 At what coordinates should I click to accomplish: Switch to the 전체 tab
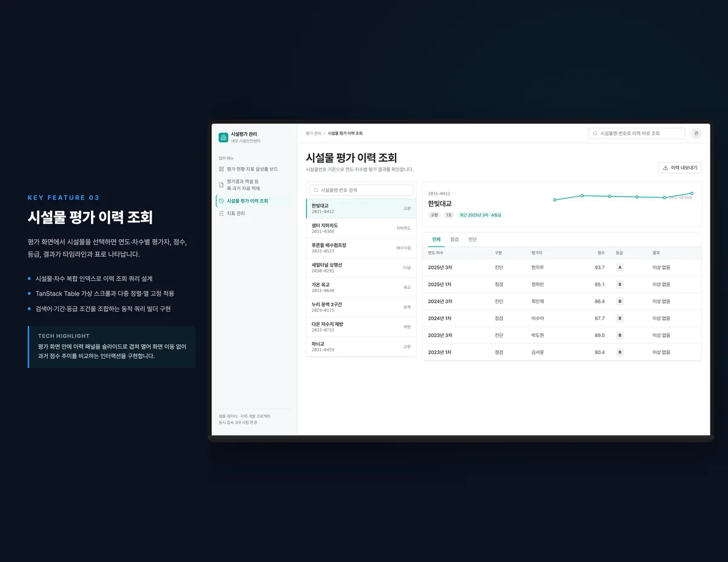point(436,240)
